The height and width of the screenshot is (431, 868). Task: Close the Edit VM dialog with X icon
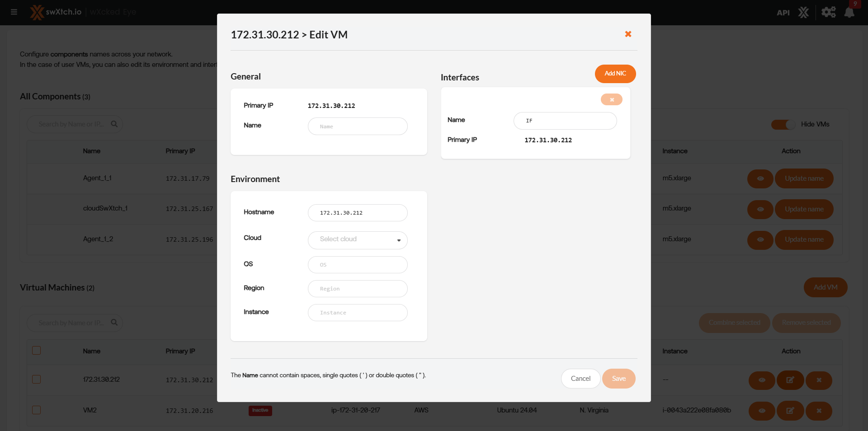click(628, 34)
